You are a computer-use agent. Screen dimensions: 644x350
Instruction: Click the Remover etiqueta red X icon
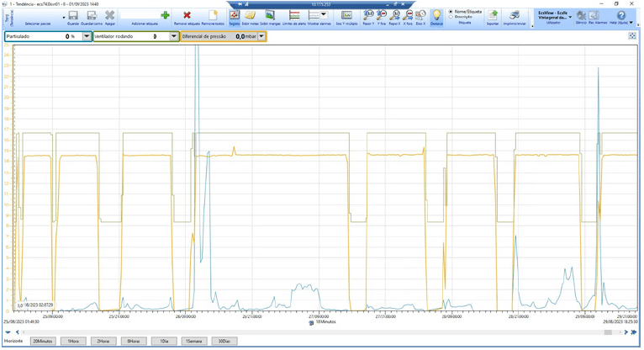click(187, 16)
